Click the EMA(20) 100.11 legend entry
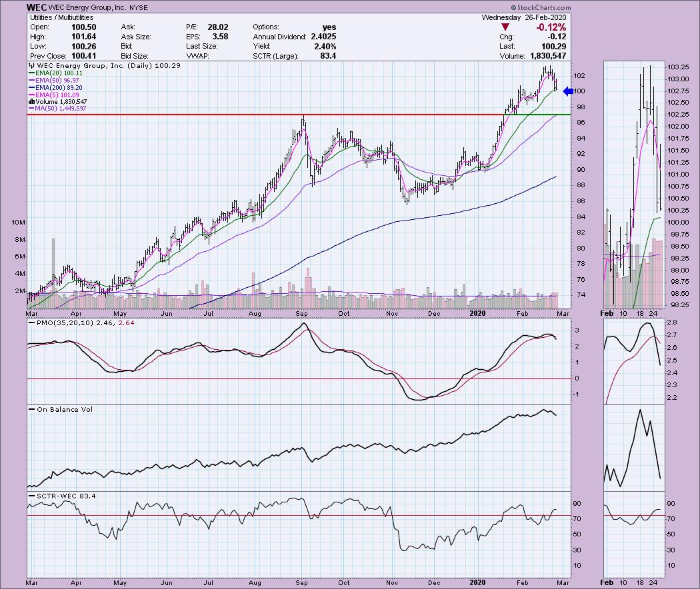Viewport: 700px width, 589px height. [x=56, y=73]
